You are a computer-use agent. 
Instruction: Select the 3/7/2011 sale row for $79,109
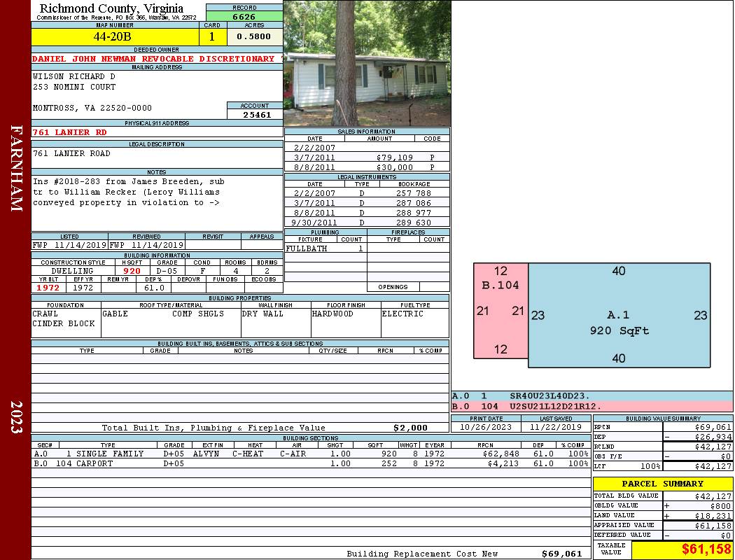point(367,158)
